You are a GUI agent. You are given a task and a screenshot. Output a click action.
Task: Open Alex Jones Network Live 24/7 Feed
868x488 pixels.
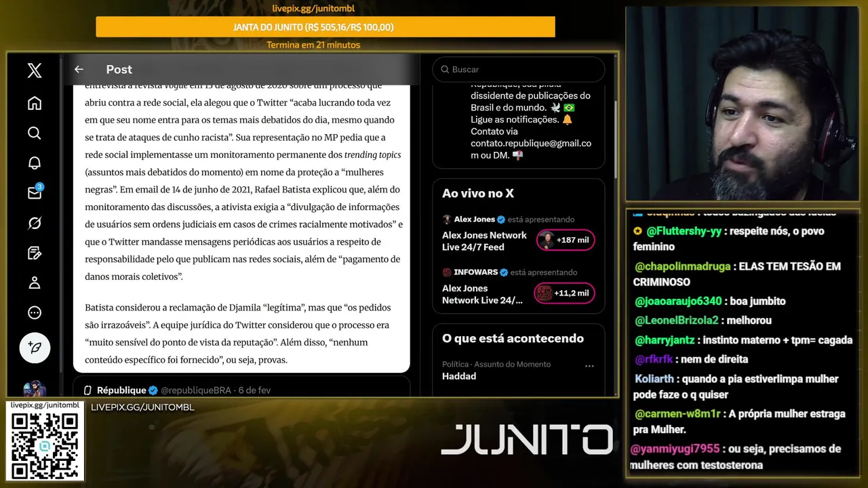click(x=484, y=241)
